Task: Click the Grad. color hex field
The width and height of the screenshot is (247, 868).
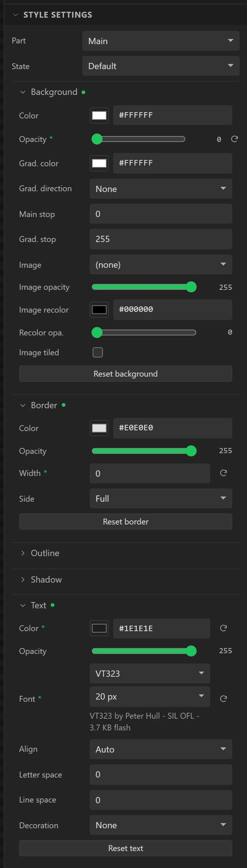Action: point(173,163)
